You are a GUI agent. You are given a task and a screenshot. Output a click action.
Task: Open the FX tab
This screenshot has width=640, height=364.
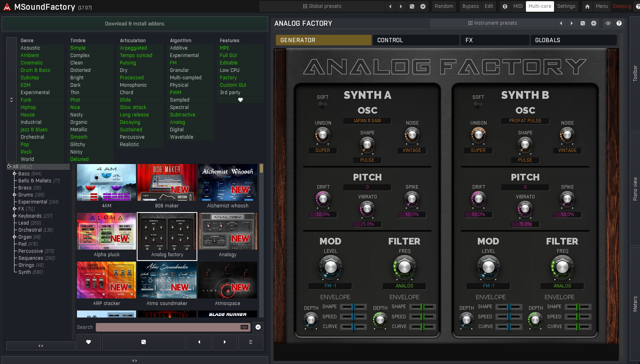495,40
